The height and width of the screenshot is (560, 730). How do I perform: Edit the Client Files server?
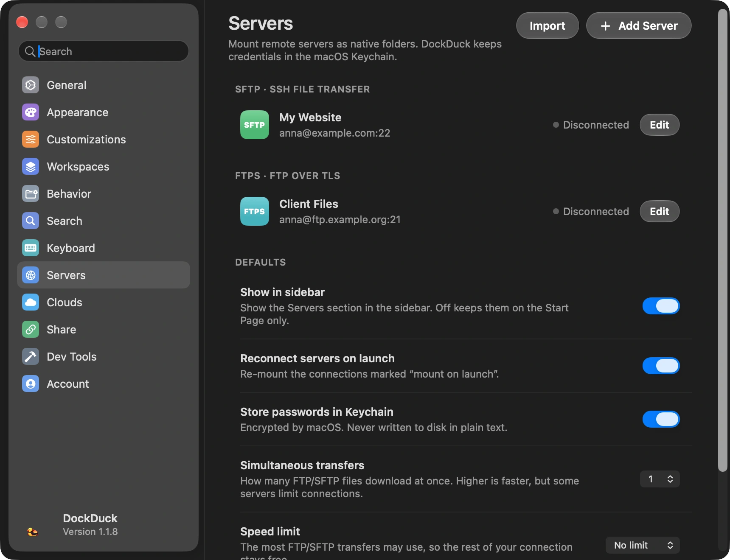coord(660,211)
